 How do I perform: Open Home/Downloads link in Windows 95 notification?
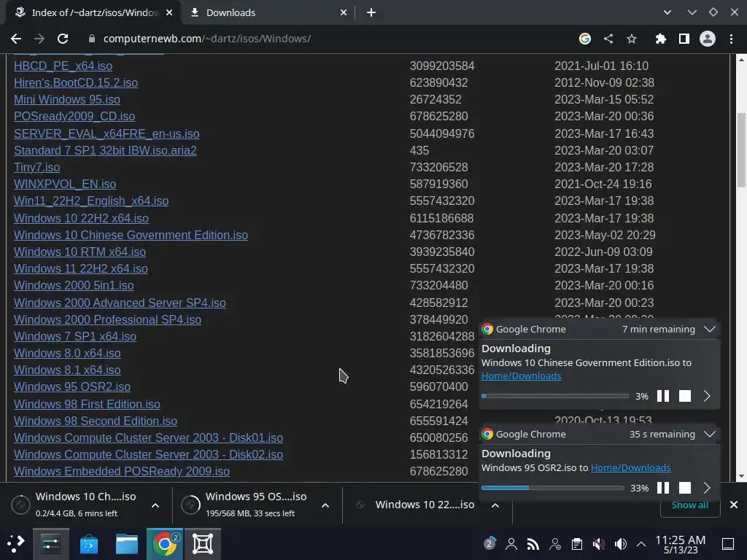point(631,468)
